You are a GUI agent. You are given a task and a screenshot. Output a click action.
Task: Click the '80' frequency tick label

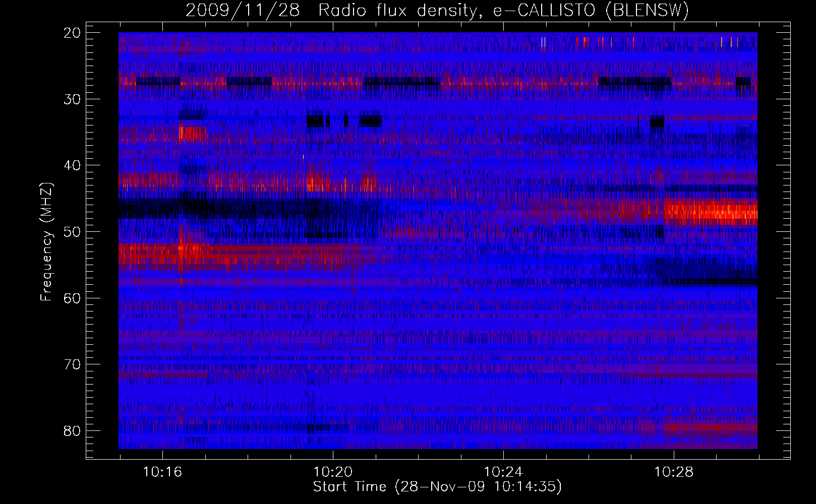(x=73, y=431)
